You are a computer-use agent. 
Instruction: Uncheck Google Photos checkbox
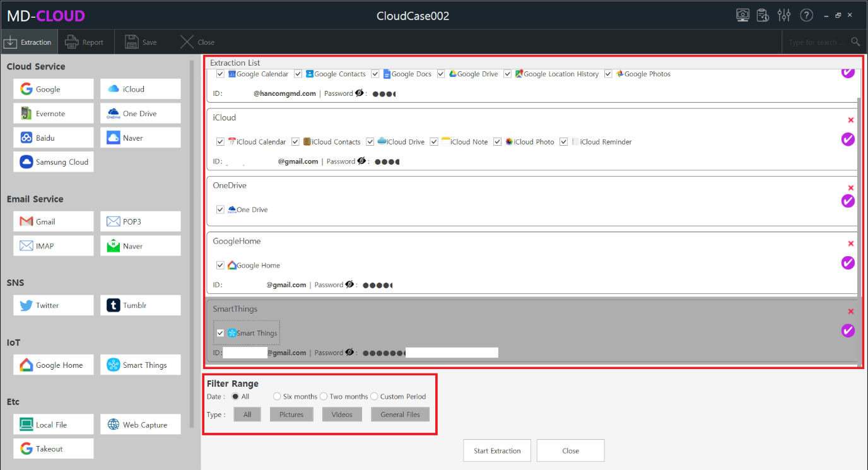(608, 74)
